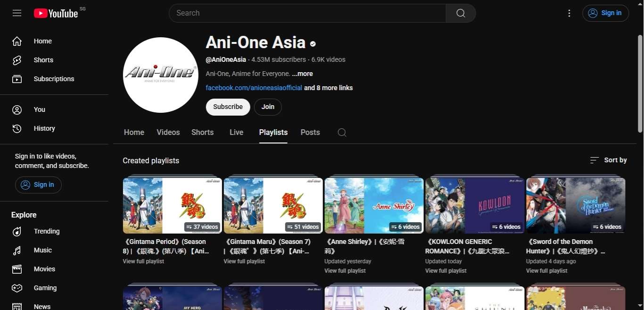Click the Search input field
The height and width of the screenshot is (310, 644).
(x=306, y=13)
